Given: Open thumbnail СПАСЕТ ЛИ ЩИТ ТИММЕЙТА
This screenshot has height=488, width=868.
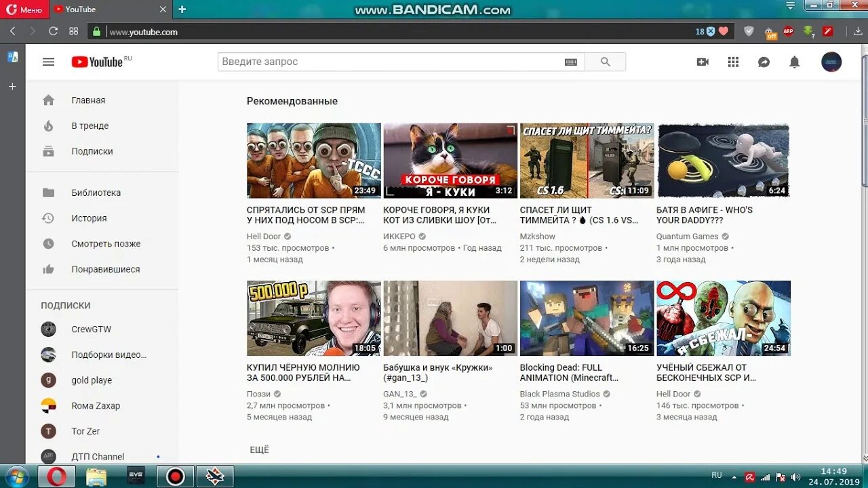Looking at the screenshot, I should click(587, 161).
